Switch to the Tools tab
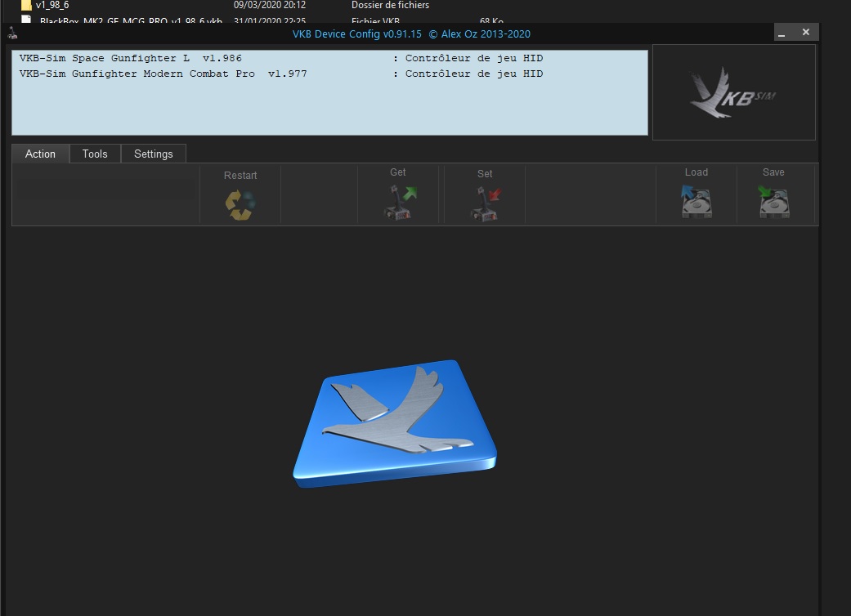 click(95, 154)
